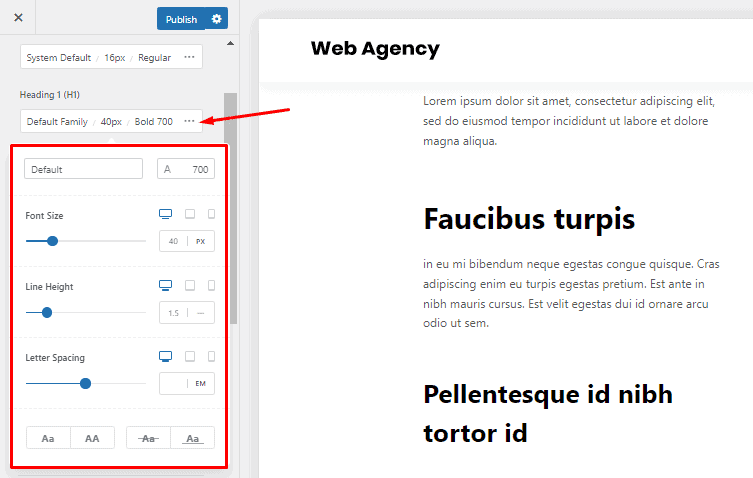Expand Heading 1 typography options ellipsis
753x478 pixels.
coord(189,121)
